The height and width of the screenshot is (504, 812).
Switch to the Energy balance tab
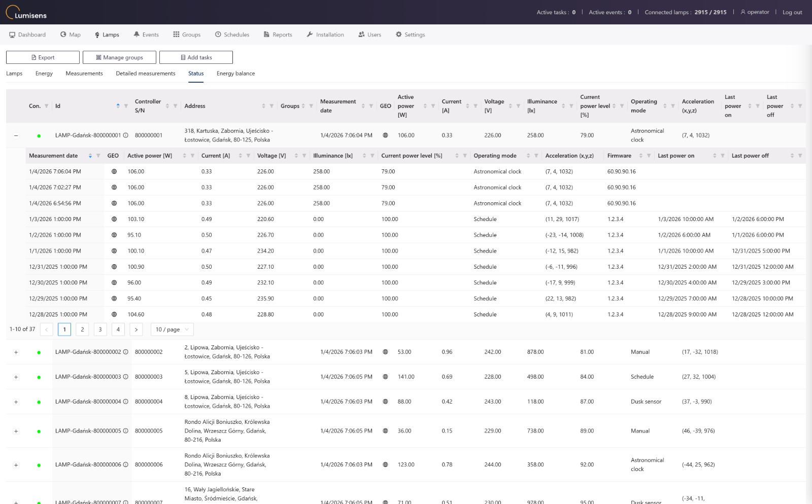point(235,74)
